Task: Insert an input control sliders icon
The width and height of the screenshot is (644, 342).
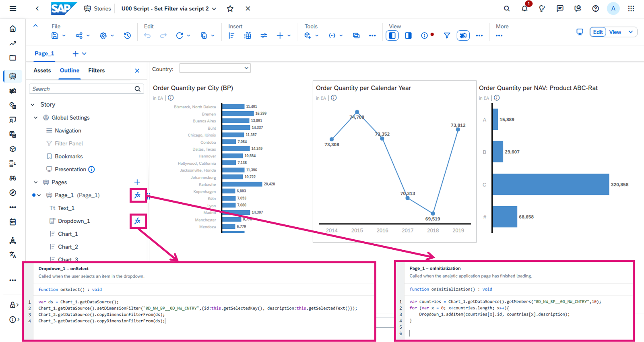Action: 264,35
